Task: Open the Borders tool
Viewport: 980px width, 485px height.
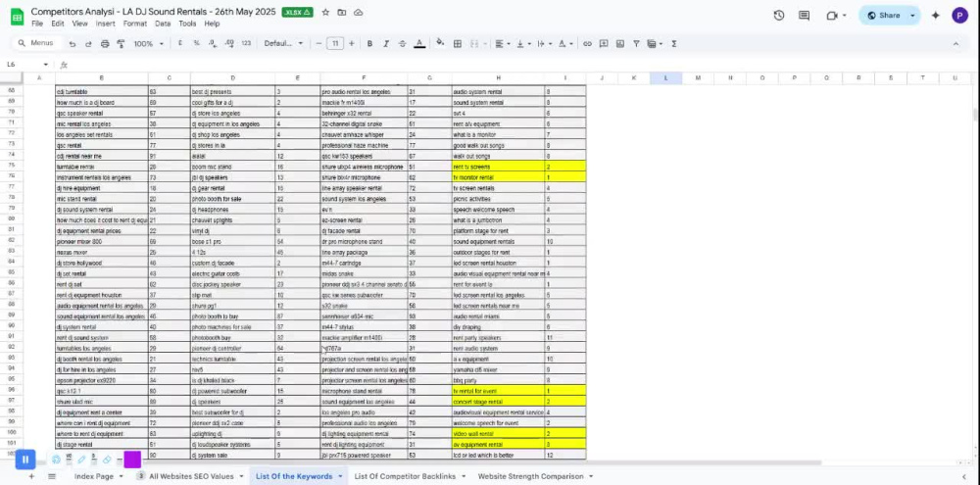Action: [458, 44]
